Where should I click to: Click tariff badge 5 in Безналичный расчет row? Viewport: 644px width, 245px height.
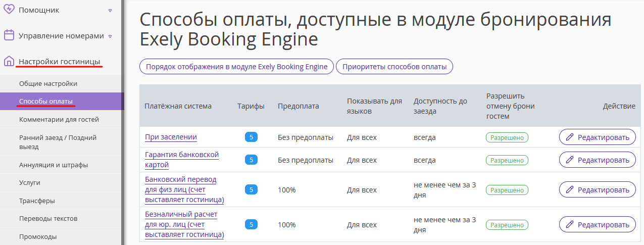coord(251,224)
